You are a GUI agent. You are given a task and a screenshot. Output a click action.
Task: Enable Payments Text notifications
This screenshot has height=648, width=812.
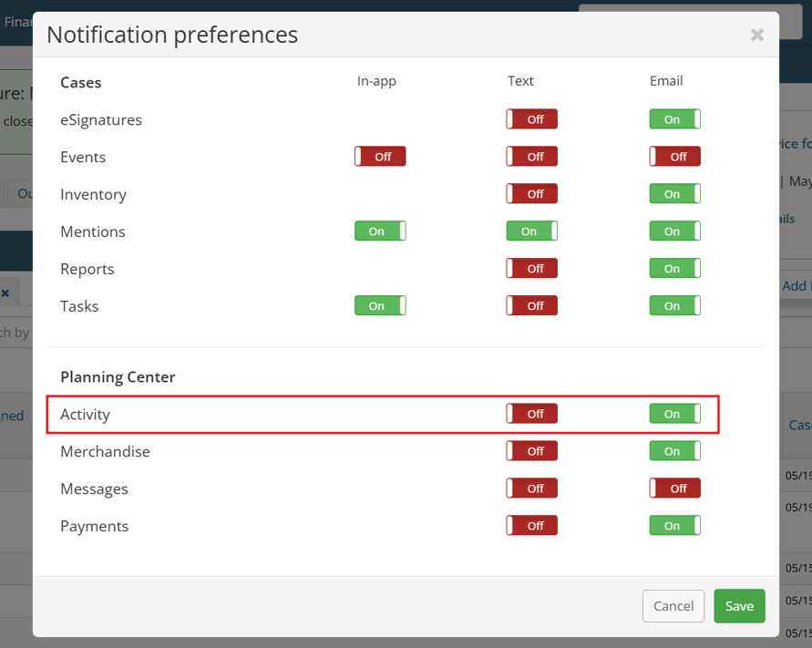click(531, 526)
